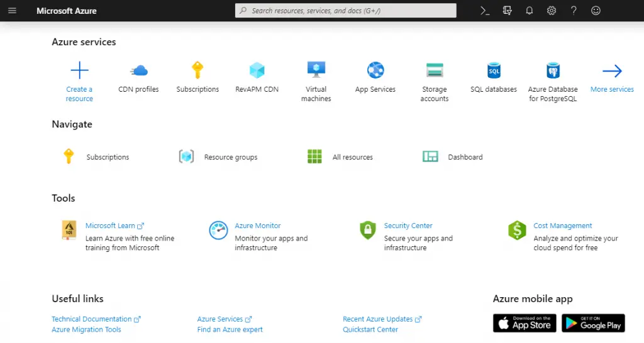Click the All resources label
The height and width of the screenshot is (343, 644).
352,157
